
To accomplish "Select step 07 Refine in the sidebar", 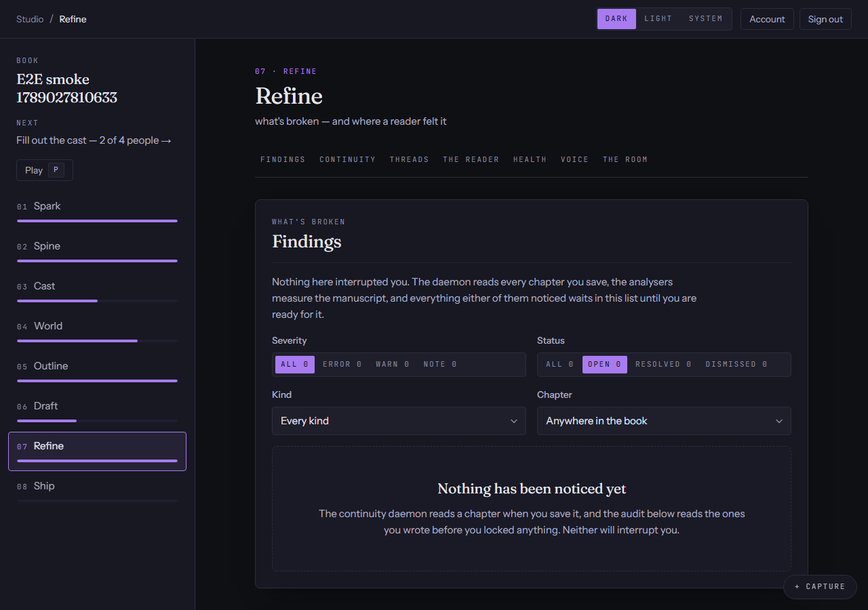I will [x=97, y=451].
